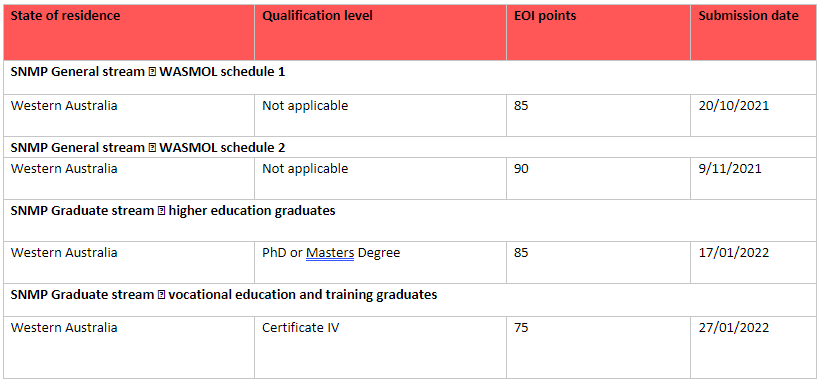Click the date 20/10/2021
The height and width of the screenshot is (383, 820).
(734, 106)
